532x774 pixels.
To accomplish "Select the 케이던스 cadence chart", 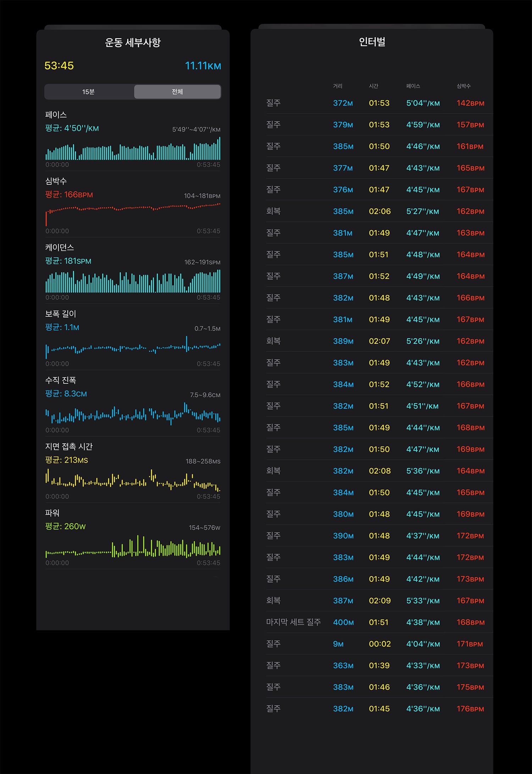I will [133, 281].
